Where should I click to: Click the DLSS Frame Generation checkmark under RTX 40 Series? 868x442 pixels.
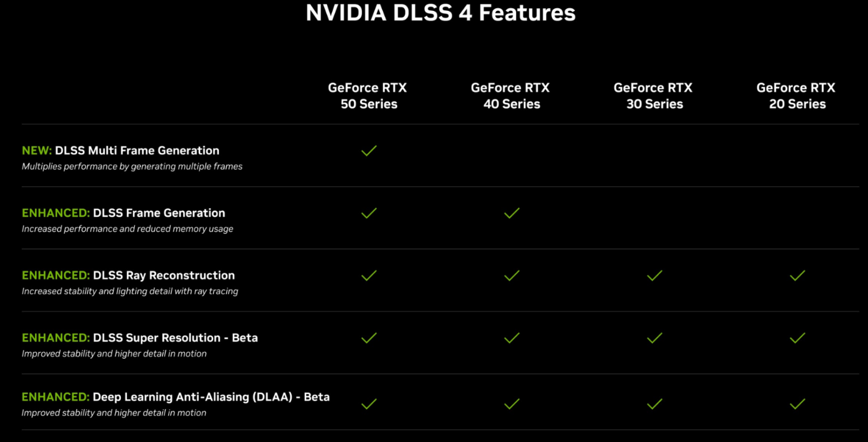[x=511, y=213]
